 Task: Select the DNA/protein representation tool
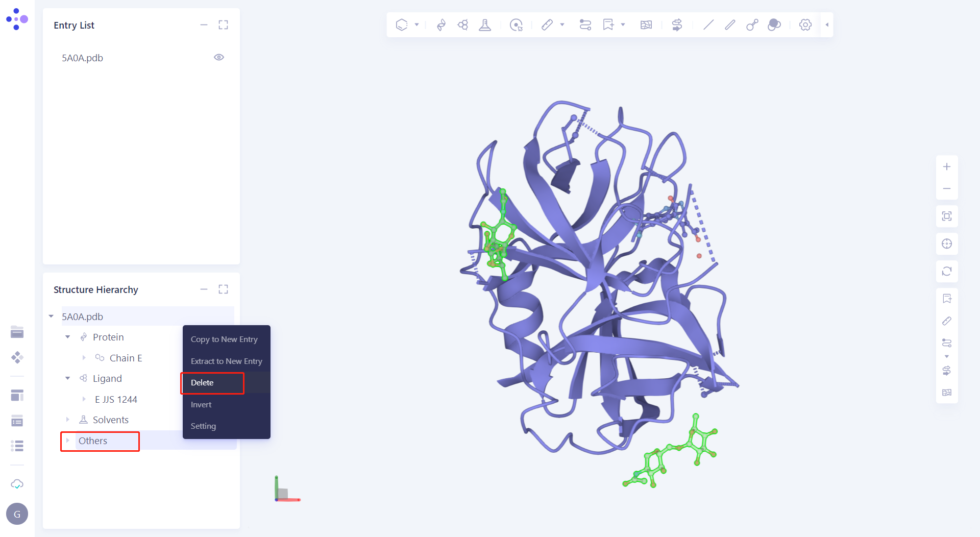tap(440, 24)
